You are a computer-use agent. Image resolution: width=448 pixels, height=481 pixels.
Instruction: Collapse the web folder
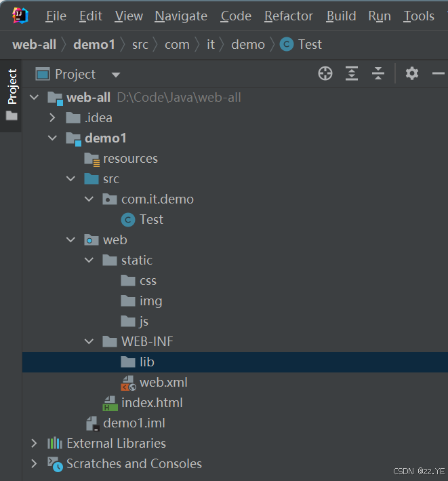pyautogui.click(x=70, y=239)
